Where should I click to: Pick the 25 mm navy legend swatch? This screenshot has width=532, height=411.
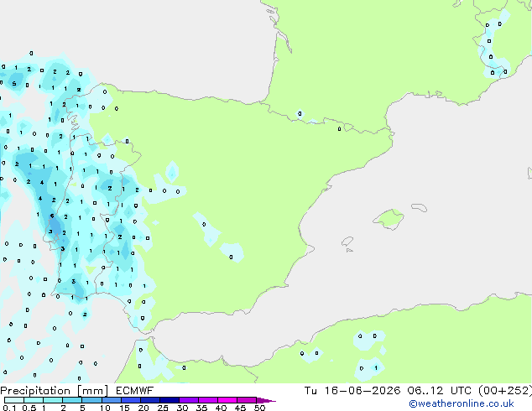coord(169,400)
